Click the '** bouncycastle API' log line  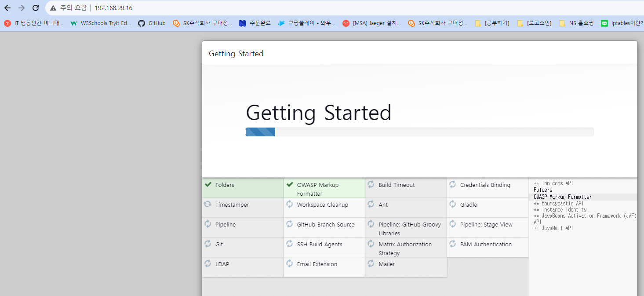[559, 204]
